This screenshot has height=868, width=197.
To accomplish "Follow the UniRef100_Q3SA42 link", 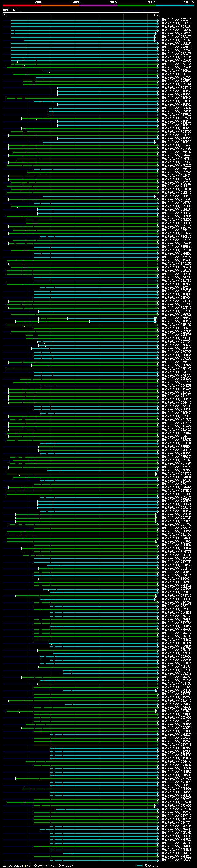I will click(177, 433).
